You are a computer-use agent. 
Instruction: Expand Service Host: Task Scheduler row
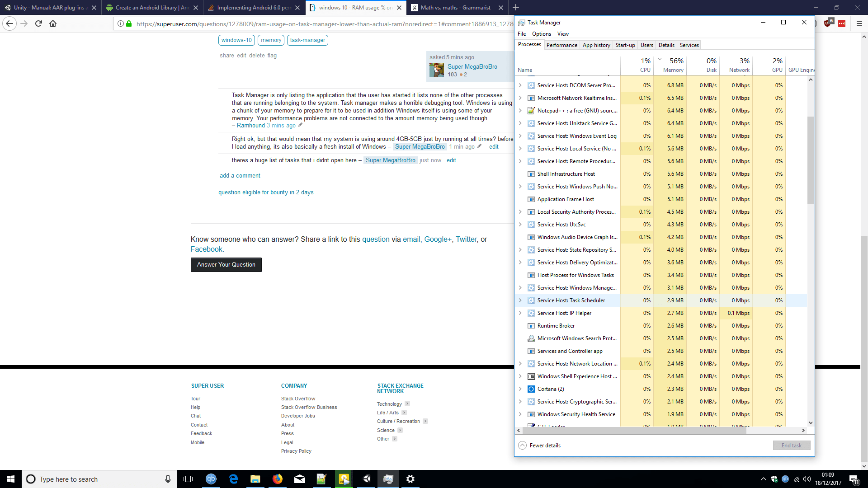520,300
